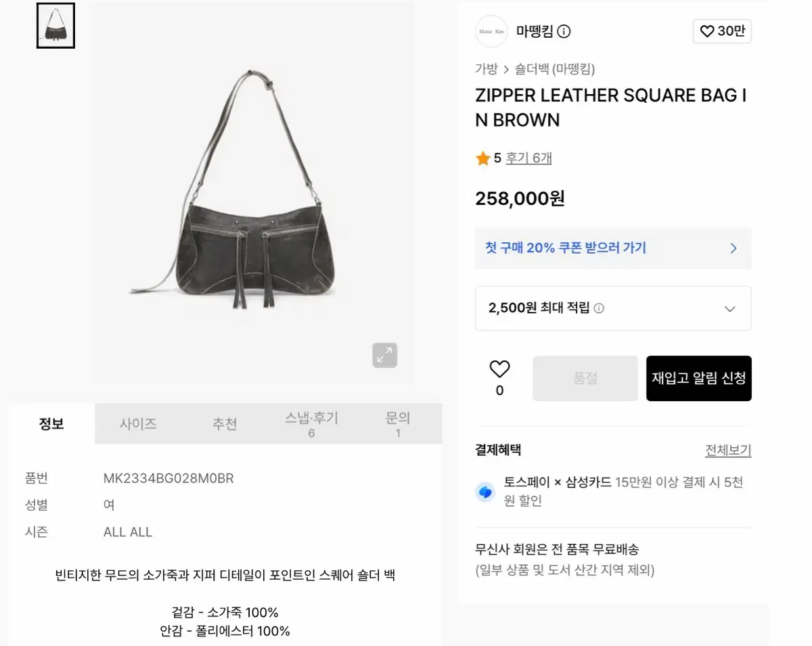Click the 전체보기 link under 결제혜택
This screenshot has width=812, height=646.
(x=728, y=451)
